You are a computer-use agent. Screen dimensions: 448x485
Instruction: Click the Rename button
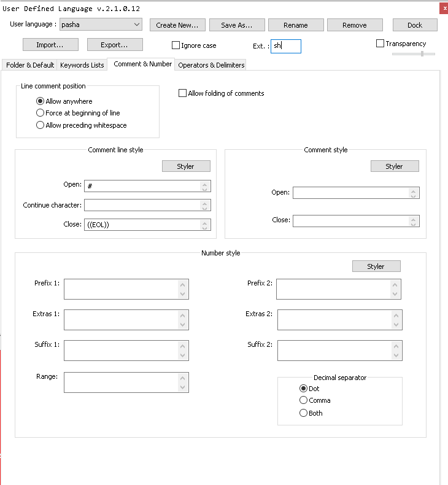[296, 25]
